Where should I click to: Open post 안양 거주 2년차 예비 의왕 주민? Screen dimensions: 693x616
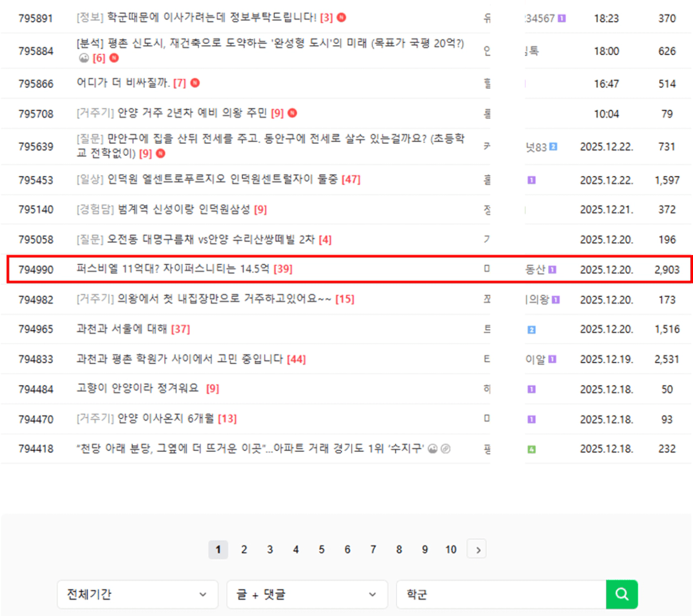[x=193, y=113]
